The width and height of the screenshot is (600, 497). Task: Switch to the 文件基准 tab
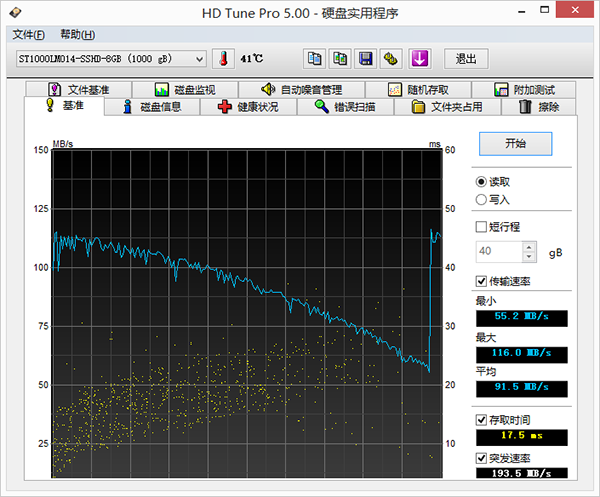coord(79,90)
